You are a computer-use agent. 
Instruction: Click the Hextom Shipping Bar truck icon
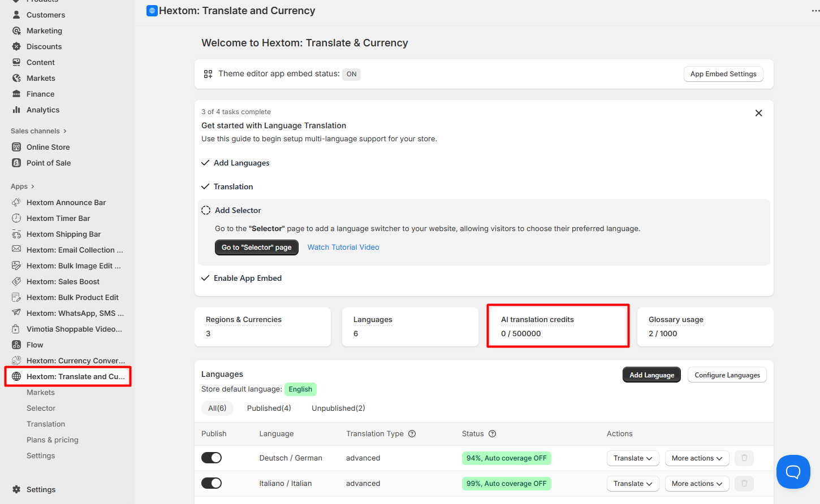[16, 234]
